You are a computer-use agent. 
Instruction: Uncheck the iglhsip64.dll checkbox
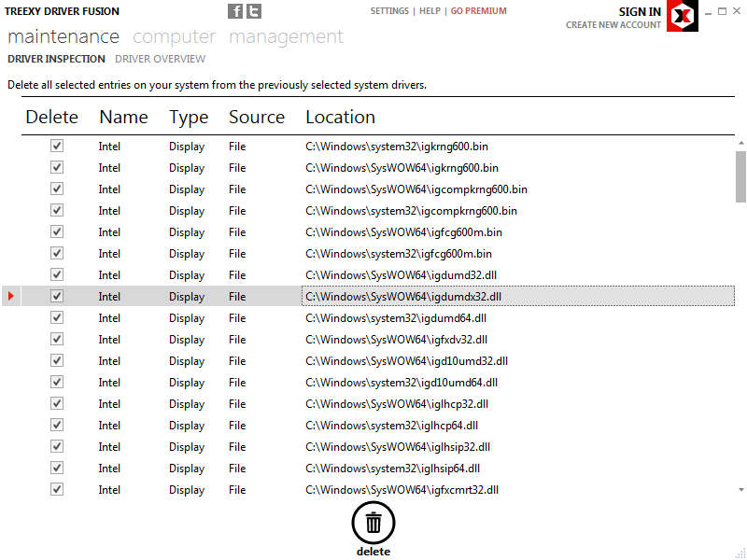click(x=57, y=468)
